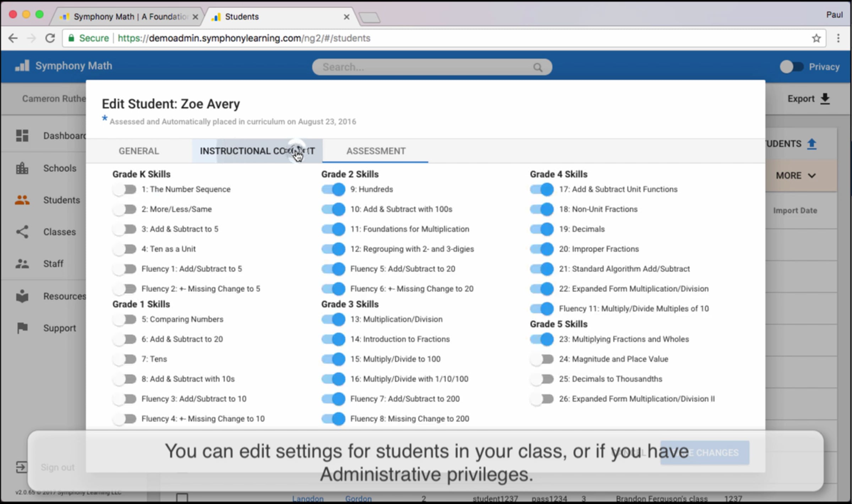Click the Sign out link
The height and width of the screenshot is (504, 852).
(x=58, y=467)
